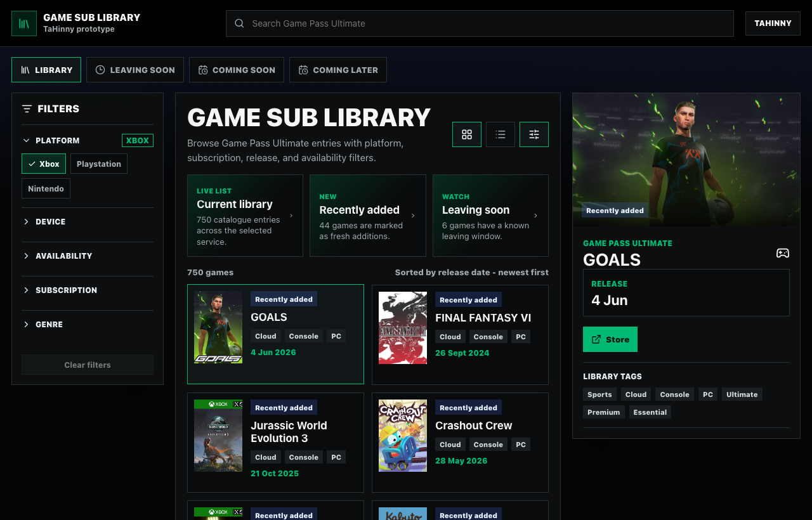Viewport: 812px width, 520px height.
Task: Click the Essential library tag
Action: (x=650, y=412)
